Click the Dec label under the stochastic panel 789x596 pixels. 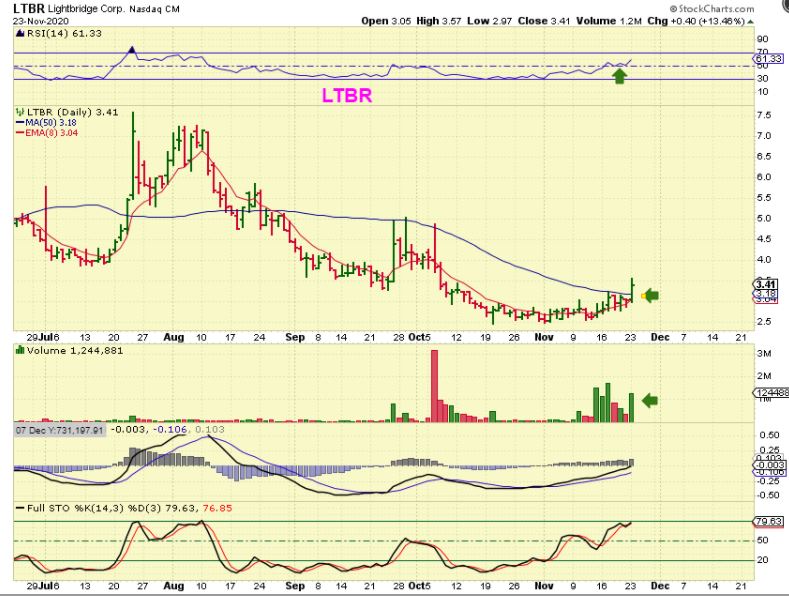(660, 585)
